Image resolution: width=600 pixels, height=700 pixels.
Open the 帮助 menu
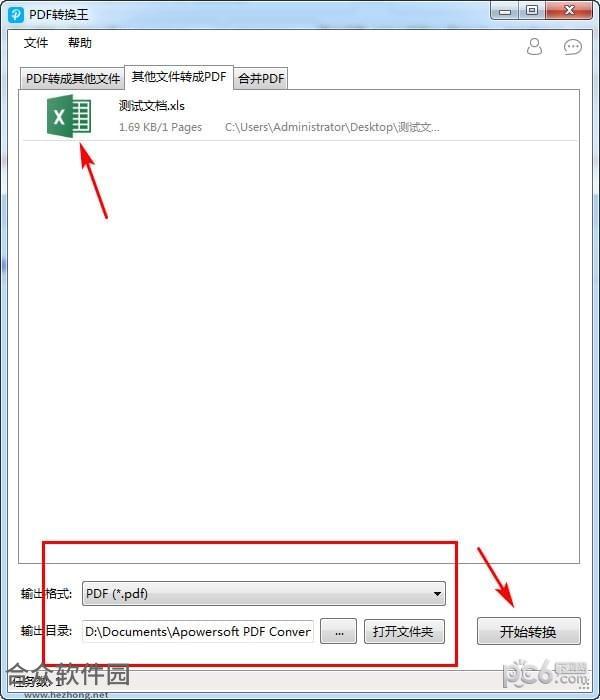[79, 43]
